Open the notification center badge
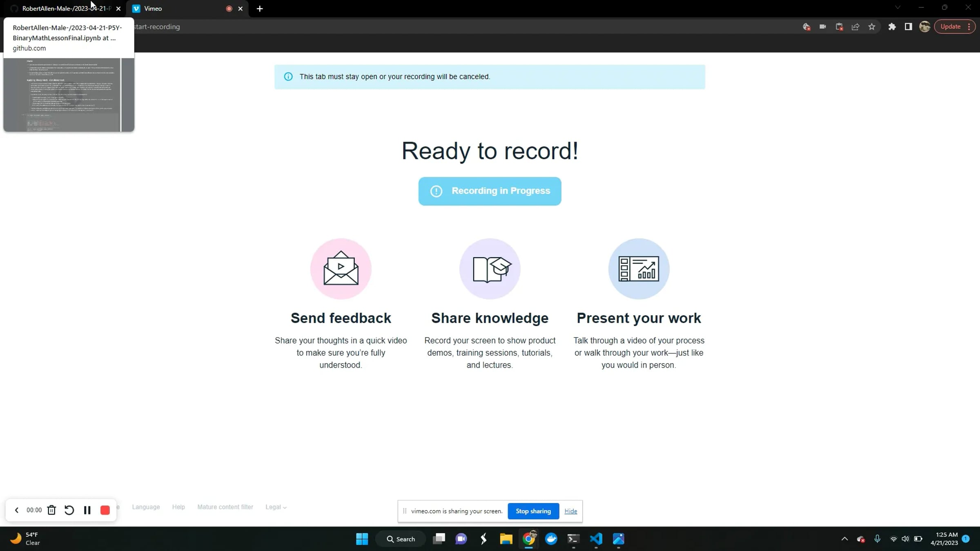Screen dimensions: 980x551 [x=966, y=539]
